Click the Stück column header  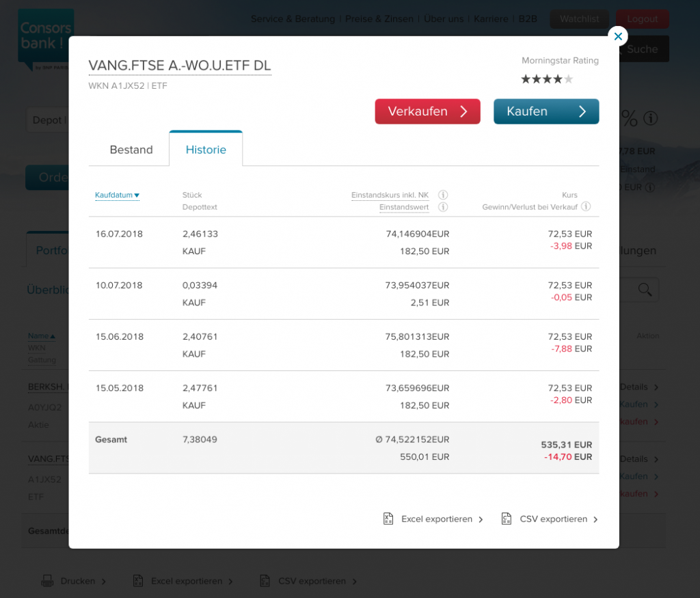[x=192, y=195]
